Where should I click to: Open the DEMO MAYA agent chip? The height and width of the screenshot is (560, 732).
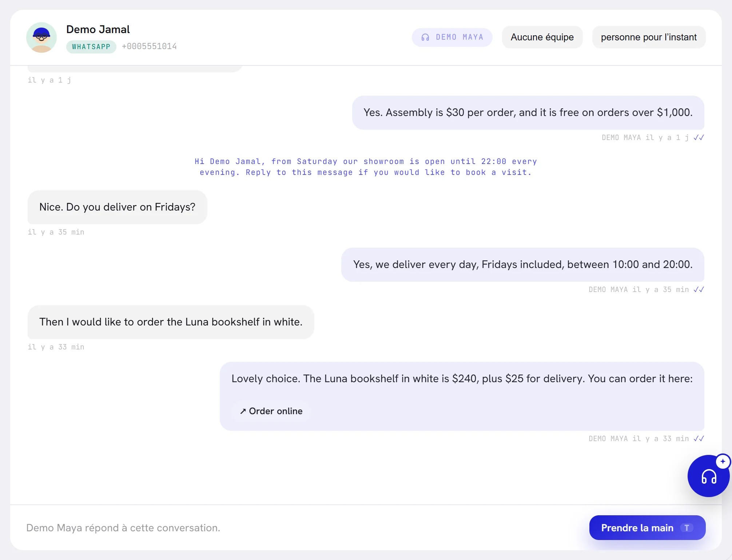click(452, 37)
